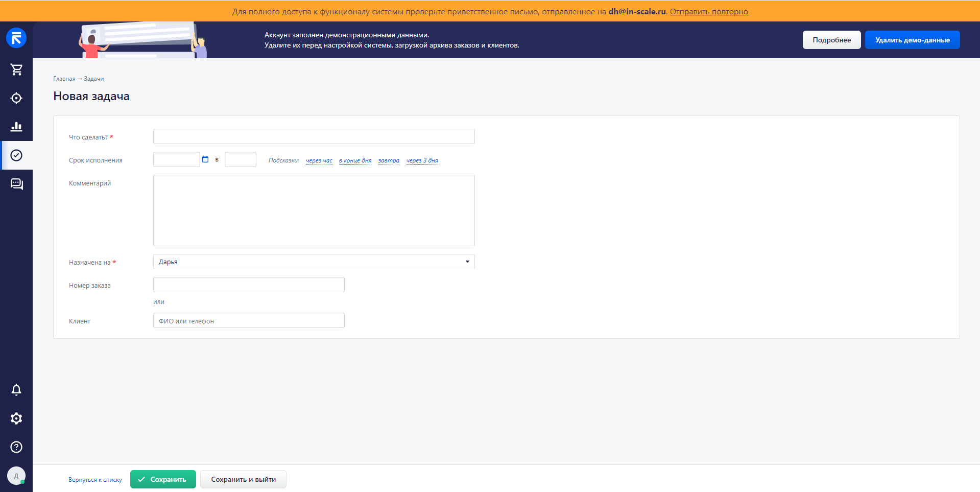Click the green 'Сохранить' button
The height and width of the screenshot is (492, 980).
(x=163, y=479)
